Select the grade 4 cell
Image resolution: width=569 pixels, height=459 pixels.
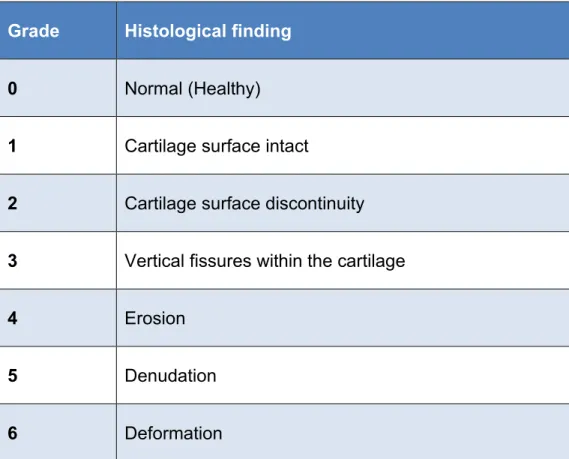coord(58,318)
